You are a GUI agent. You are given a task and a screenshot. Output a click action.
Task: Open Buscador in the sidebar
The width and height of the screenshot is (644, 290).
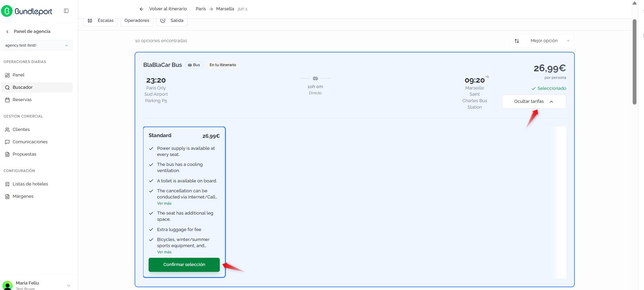[37, 87]
